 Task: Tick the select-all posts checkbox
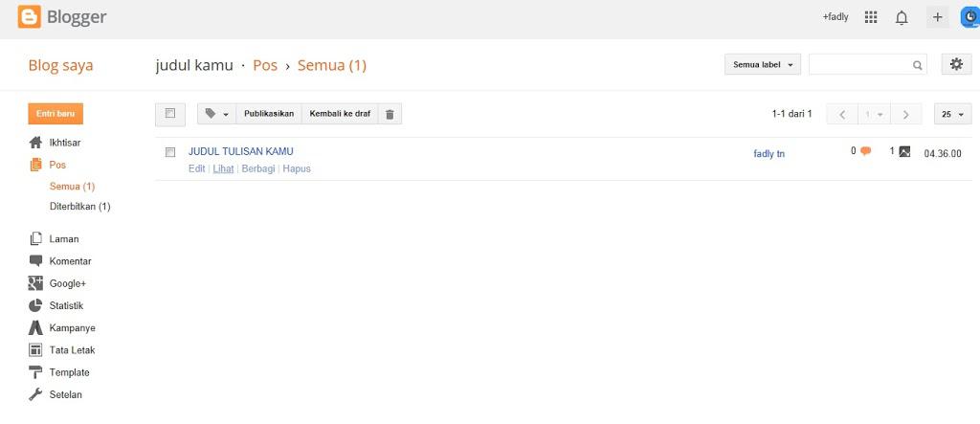170,114
